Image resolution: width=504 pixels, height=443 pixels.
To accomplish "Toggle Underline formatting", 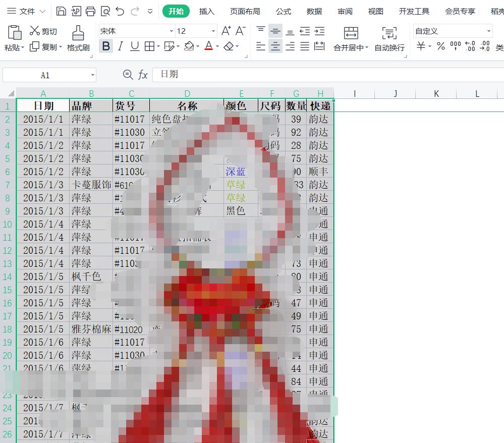I will tap(135, 46).
